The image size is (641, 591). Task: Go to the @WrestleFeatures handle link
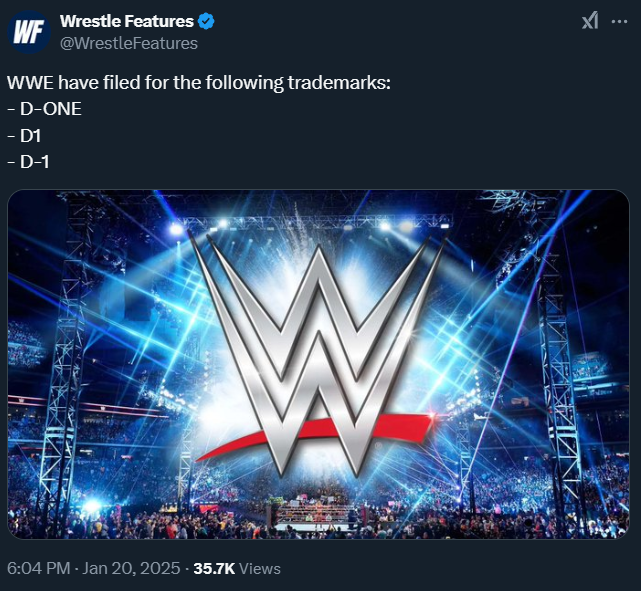point(129,43)
